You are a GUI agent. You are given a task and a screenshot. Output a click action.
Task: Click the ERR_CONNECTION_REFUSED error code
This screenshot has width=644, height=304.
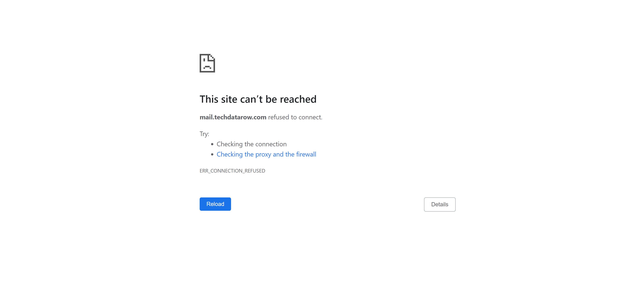point(233,171)
